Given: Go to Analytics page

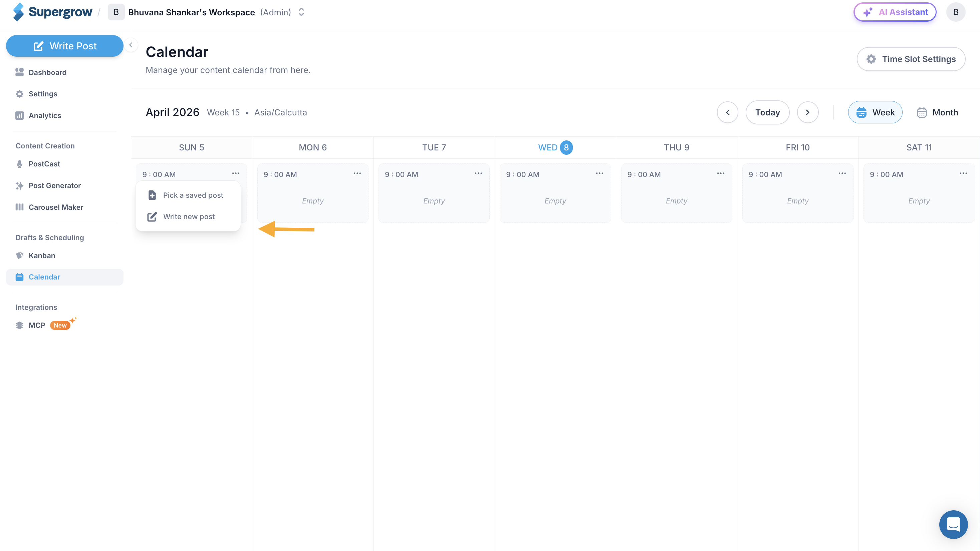Looking at the screenshot, I should (x=65, y=116).
